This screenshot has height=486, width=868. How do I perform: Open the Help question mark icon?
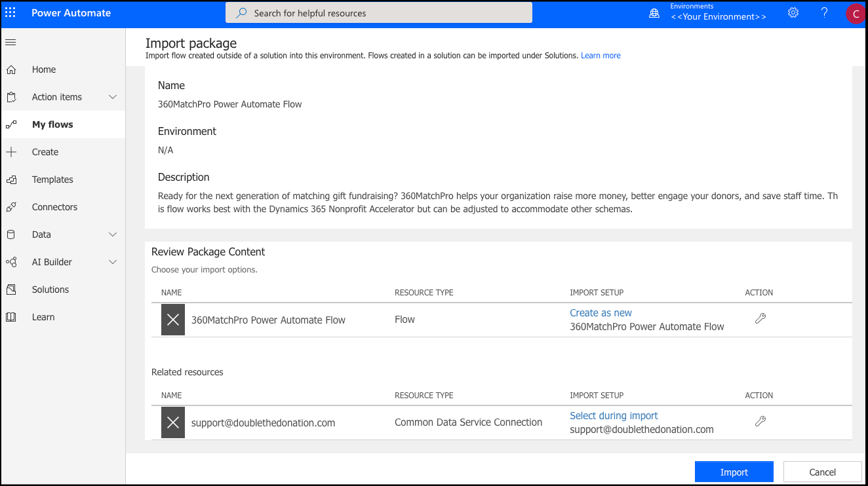[824, 12]
